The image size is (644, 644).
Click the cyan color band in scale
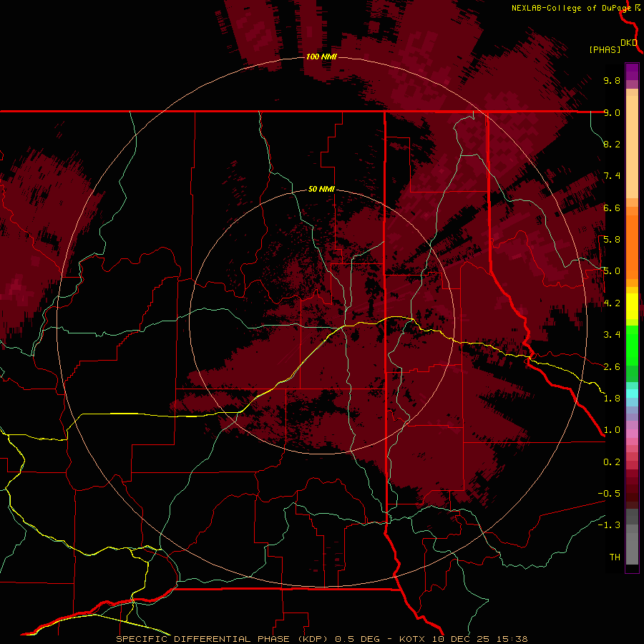pyautogui.click(x=632, y=393)
